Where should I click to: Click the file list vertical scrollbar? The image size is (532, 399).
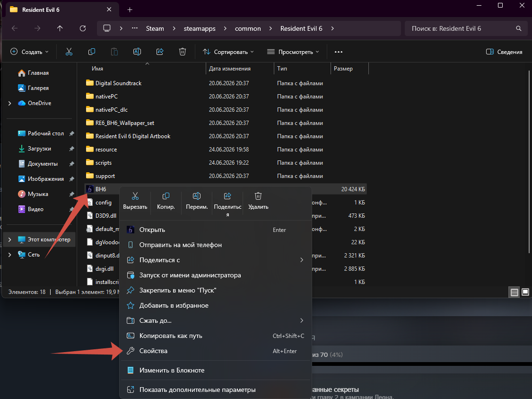pos(529,161)
